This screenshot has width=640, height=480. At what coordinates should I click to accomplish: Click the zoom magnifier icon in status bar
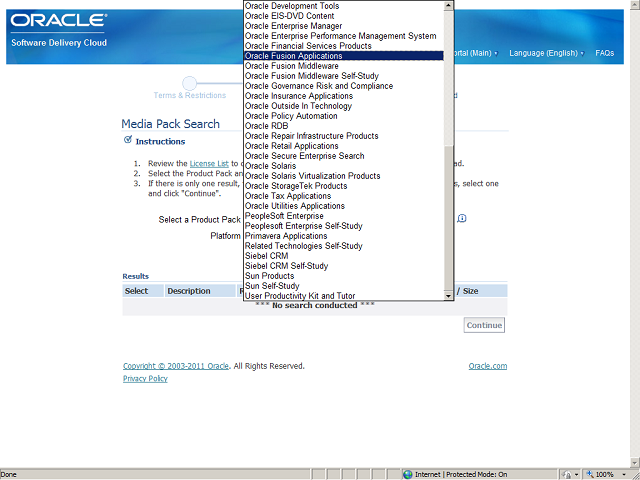point(590,474)
